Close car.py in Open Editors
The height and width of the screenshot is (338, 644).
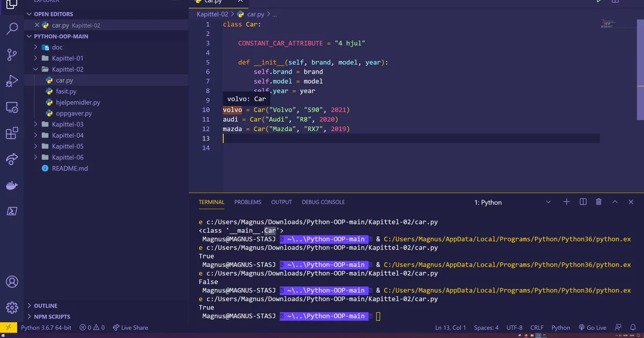(37, 25)
